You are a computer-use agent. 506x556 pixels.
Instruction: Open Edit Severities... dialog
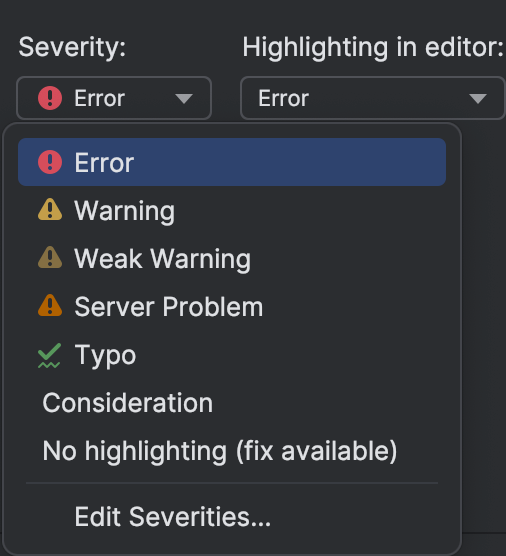232,517
